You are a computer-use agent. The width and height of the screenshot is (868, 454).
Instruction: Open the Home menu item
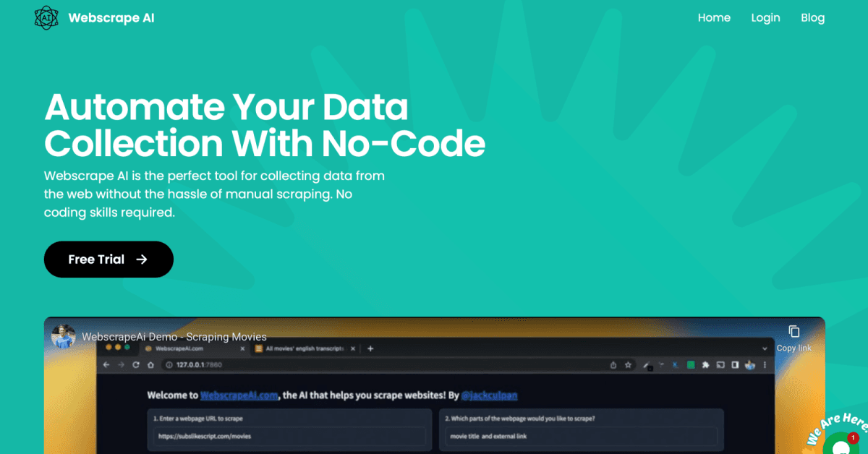click(714, 18)
